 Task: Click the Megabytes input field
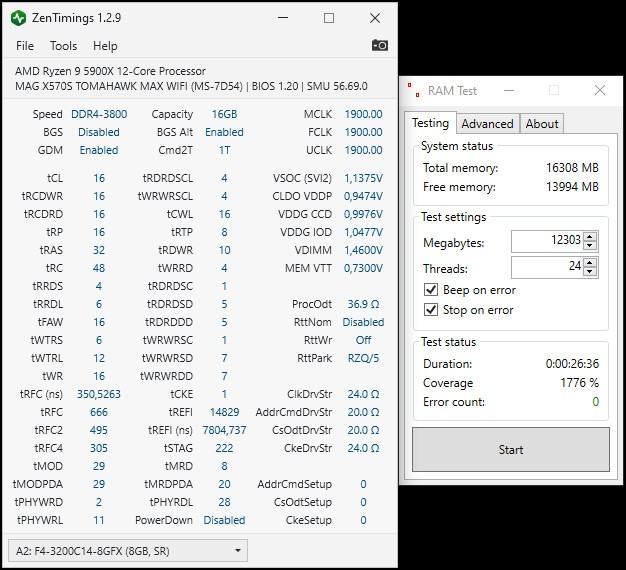coord(547,241)
